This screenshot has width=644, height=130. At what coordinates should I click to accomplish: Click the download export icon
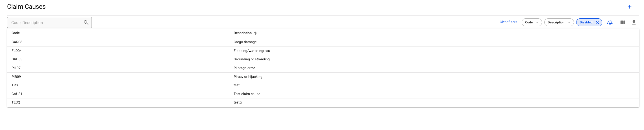click(634, 22)
